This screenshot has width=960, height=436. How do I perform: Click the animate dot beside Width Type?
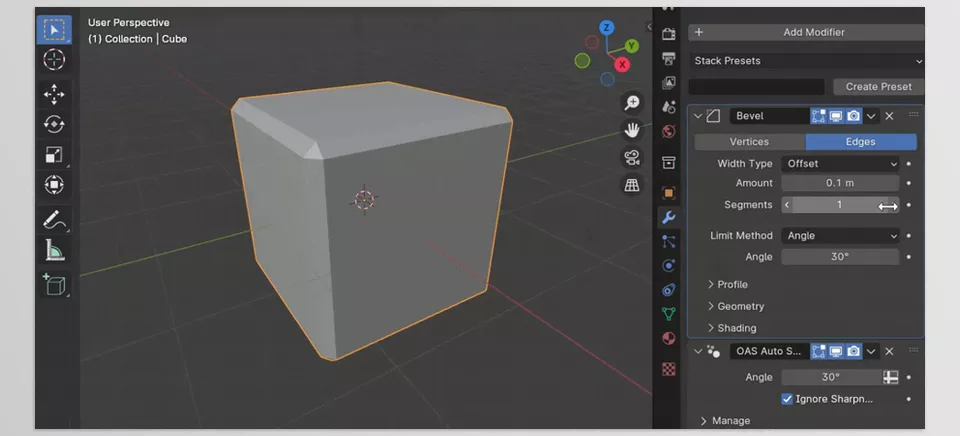coord(909,164)
